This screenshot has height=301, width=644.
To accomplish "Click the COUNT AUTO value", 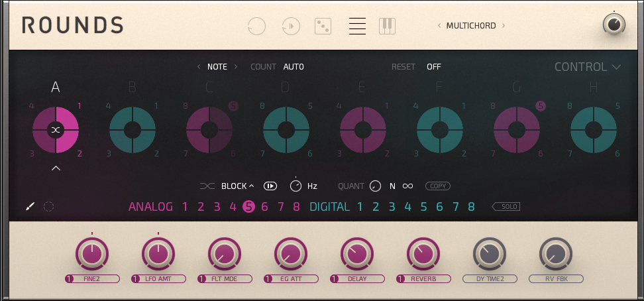I will click(294, 66).
